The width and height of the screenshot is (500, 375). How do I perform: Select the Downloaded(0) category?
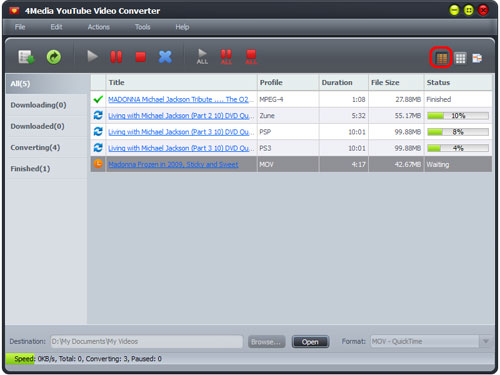click(x=47, y=126)
